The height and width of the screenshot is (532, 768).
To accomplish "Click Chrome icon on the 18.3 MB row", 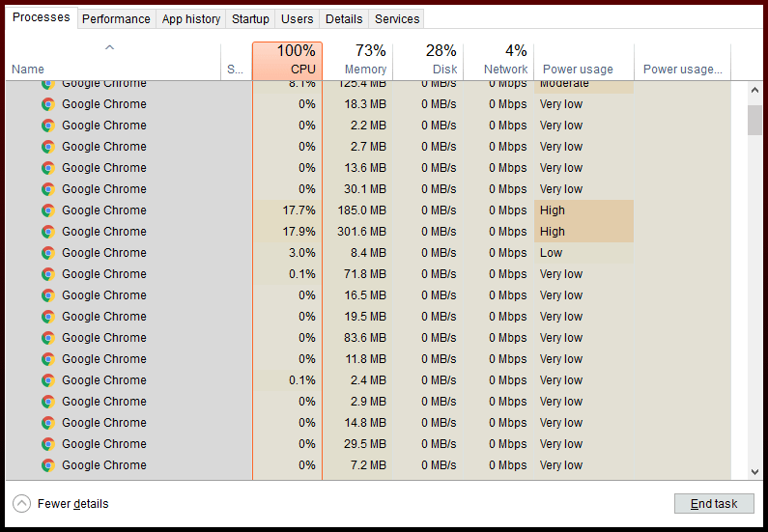I will (47, 104).
